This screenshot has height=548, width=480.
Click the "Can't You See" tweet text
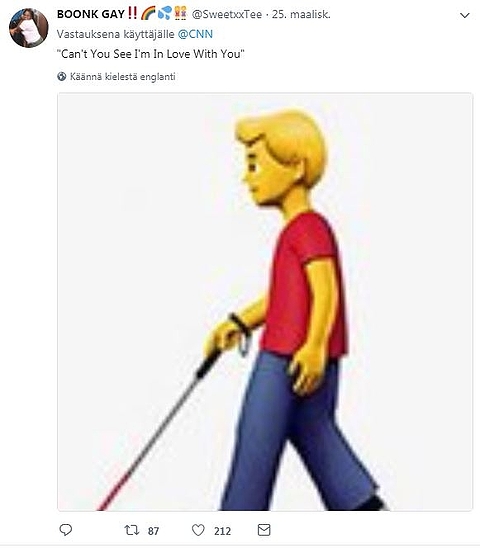(151, 54)
